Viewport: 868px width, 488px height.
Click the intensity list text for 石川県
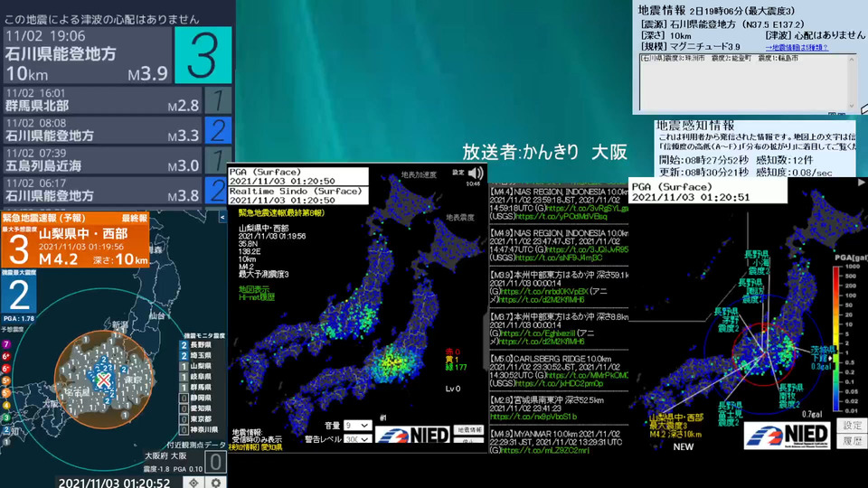720,58
